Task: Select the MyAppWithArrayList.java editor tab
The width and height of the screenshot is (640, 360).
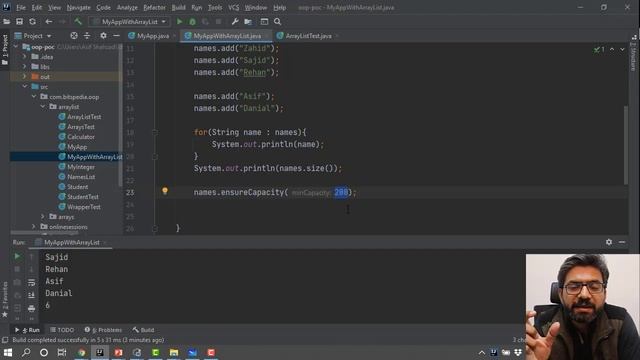Action: pos(227,36)
